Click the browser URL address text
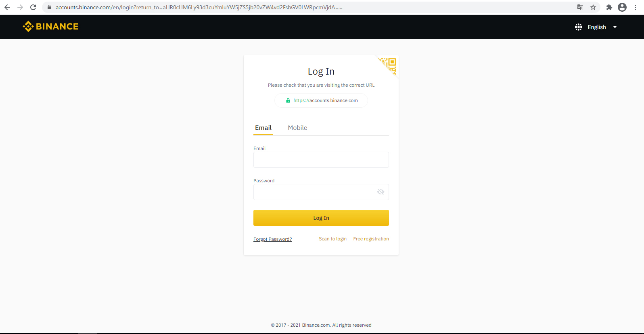 click(x=199, y=7)
